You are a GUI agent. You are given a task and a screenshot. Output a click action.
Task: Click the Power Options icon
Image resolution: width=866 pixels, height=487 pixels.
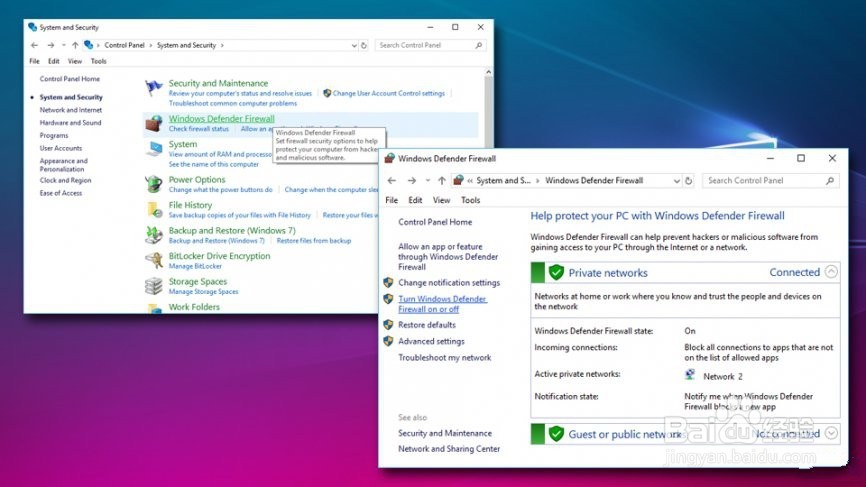tap(154, 184)
